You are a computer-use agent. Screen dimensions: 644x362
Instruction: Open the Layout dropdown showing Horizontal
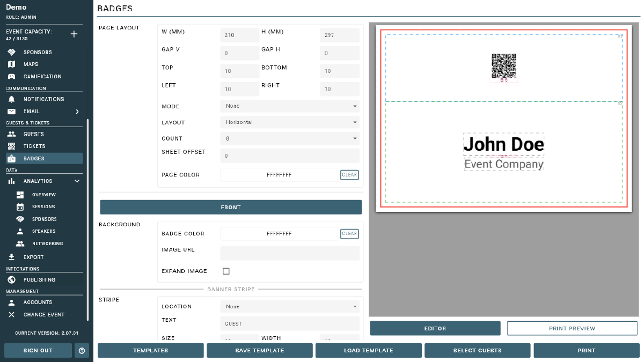click(290, 122)
